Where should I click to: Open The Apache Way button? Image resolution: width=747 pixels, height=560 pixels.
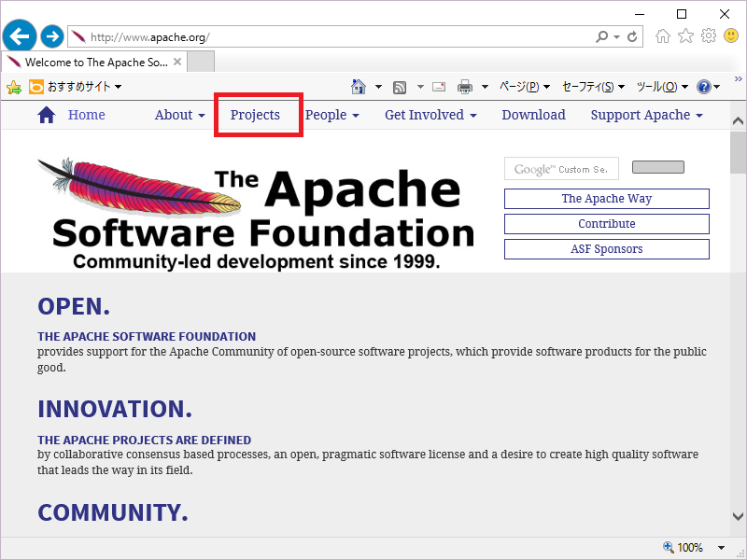[606, 199]
